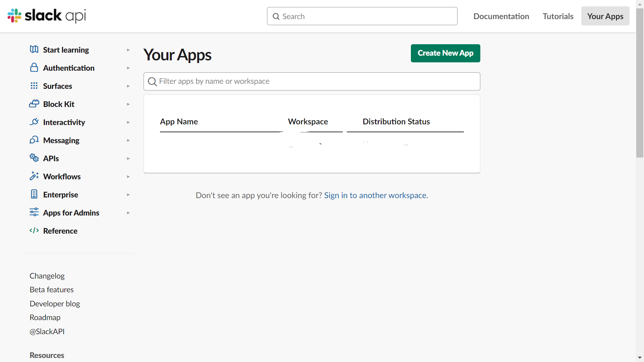Screen dimensions: 644x362
Task: Click the Apps for Admins sliders icon
Action: point(34,212)
